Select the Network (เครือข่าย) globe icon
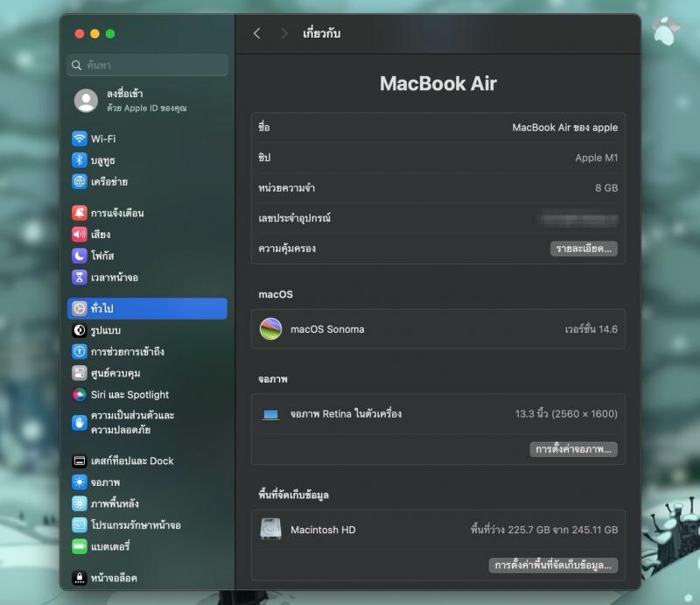This screenshot has width=700, height=605. 80,182
